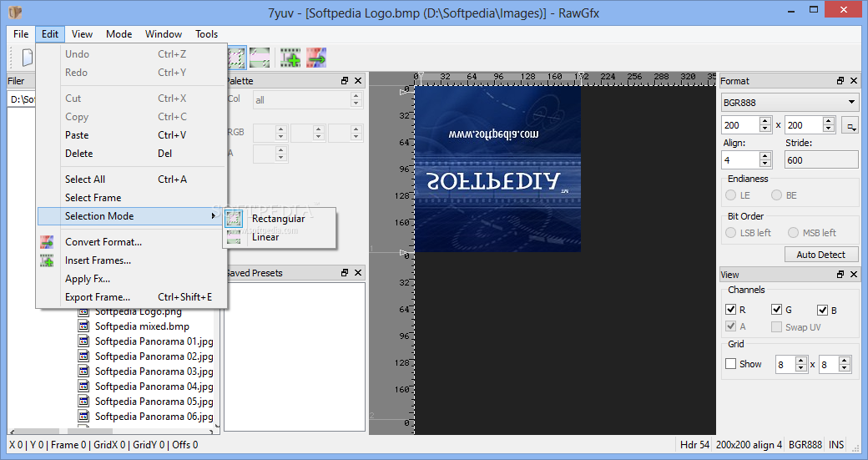Viewport: 868px width, 460px height.
Task: Toggle the Swap UV checkbox
Action: pyautogui.click(x=777, y=326)
